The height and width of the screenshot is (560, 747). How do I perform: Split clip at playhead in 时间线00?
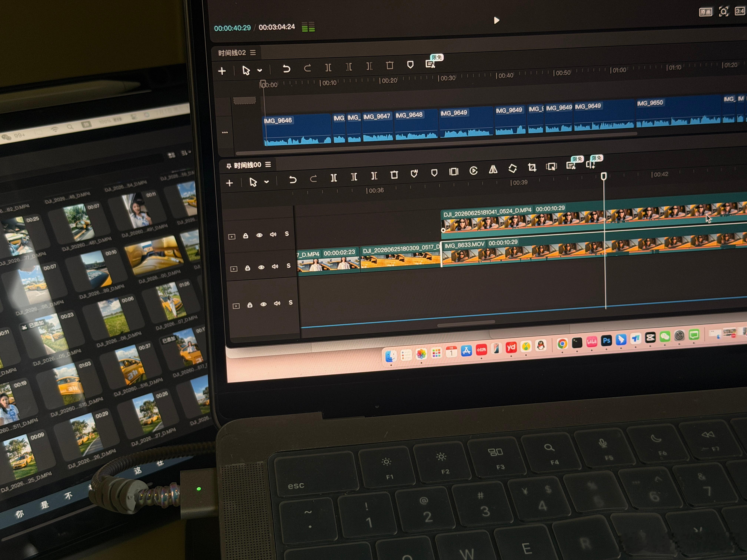point(334,178)
